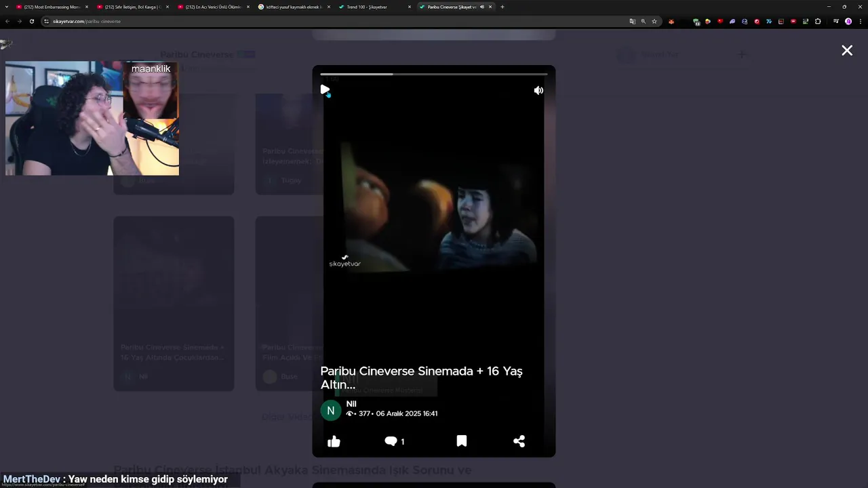Open the purple feather extension icon
Image resolution: width=868 pixels, height=488 pixels.
[732, 21]
